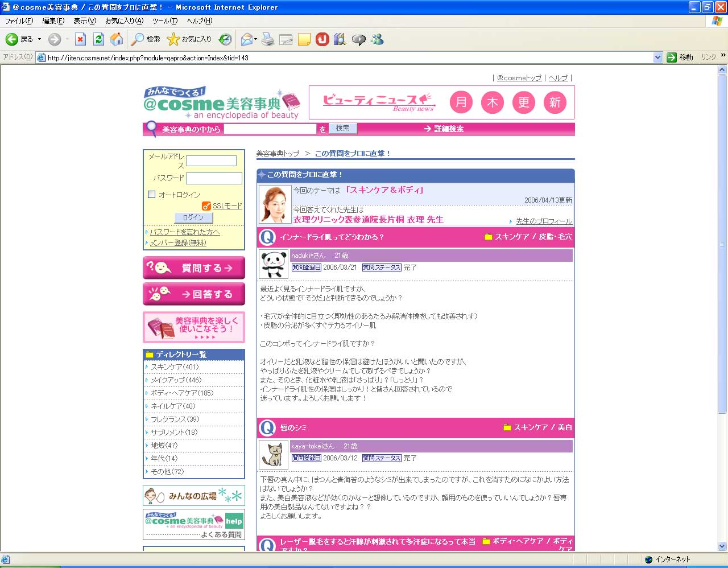This screenshot has width=728, height=568.
Task: Click the 美容事典 search text field
Action: click(x=270, y=129)
